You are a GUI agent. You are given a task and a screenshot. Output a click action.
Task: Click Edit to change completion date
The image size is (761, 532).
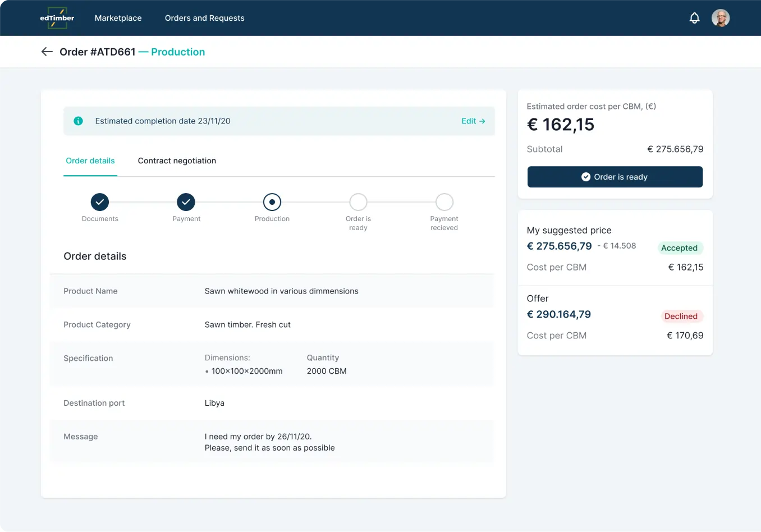(x=473, y=121)
